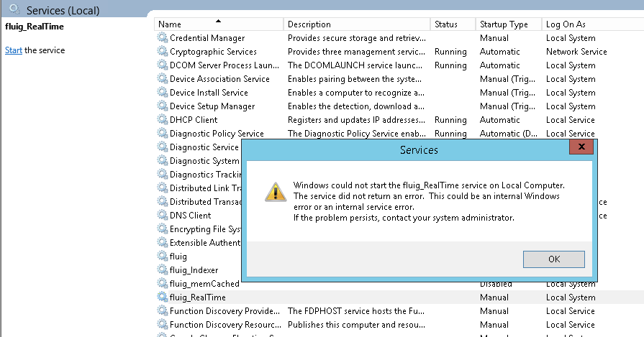Select the Credential Manager gear icon
Image resolution: width=644 pixels, height=337 pixels.
point(163,37)
